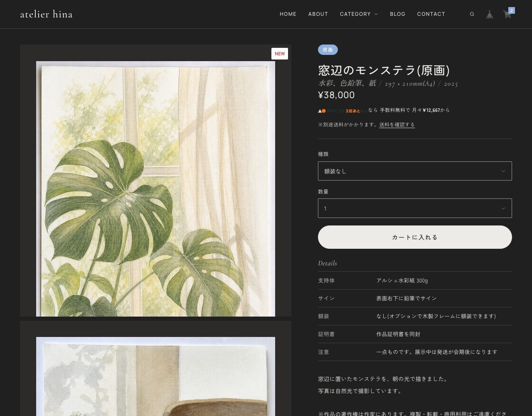Go to the atelier hina home logo

point(46,14)
